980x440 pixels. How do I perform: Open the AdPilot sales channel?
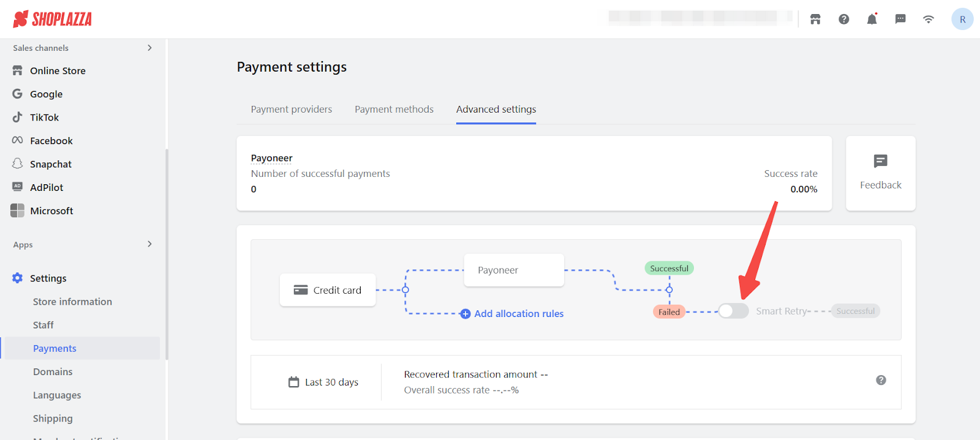click(47, 187)
